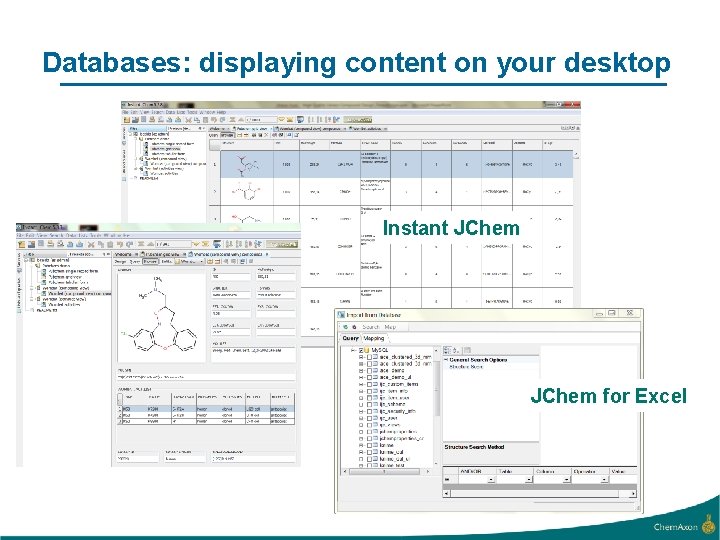
Task: Click Redo icon in front Instant JChem toolbar
Action: click(129, 244)
